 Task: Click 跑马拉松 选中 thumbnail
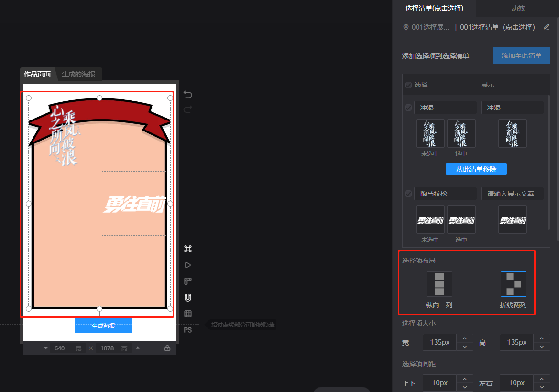coord(461,219)
